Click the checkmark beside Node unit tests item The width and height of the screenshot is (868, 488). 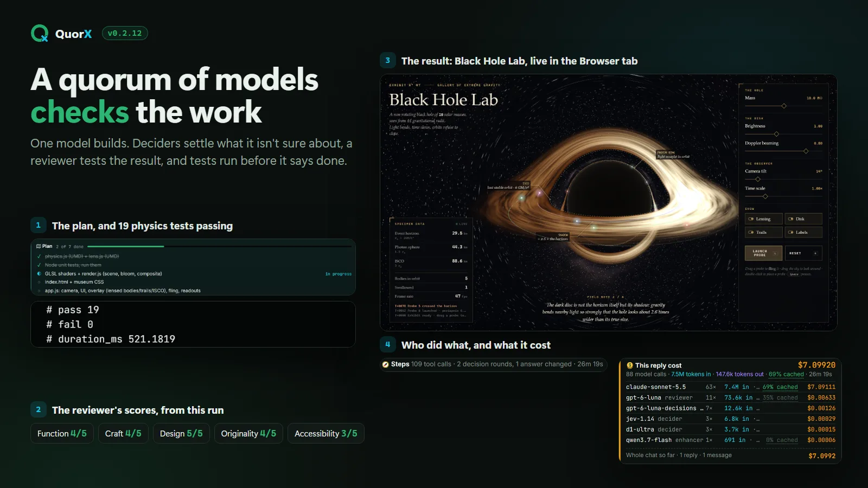click(39, 265)
